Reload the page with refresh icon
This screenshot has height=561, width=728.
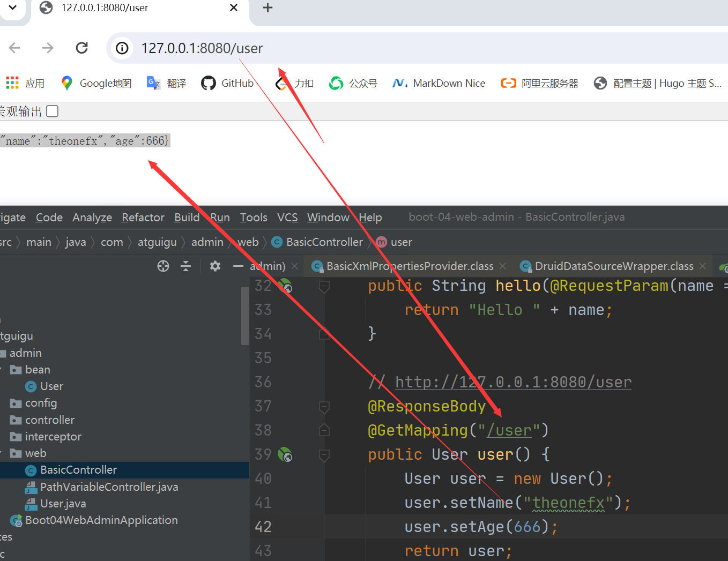(x=81, y=48)
